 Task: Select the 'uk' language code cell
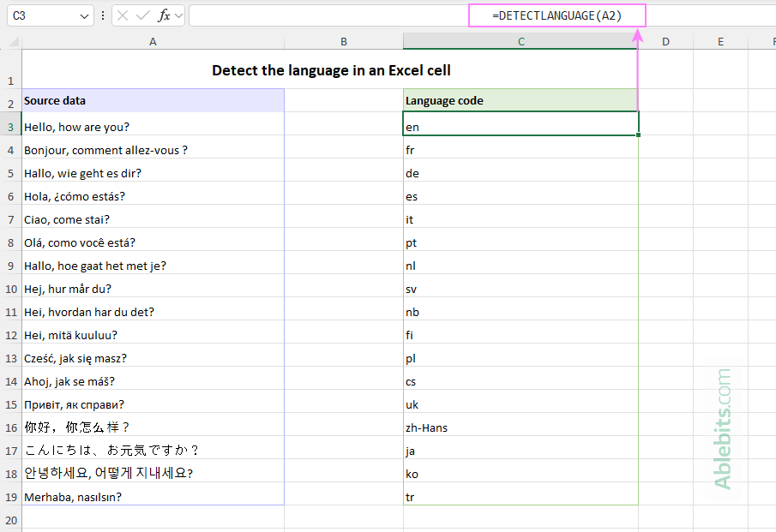pos(520,401)
